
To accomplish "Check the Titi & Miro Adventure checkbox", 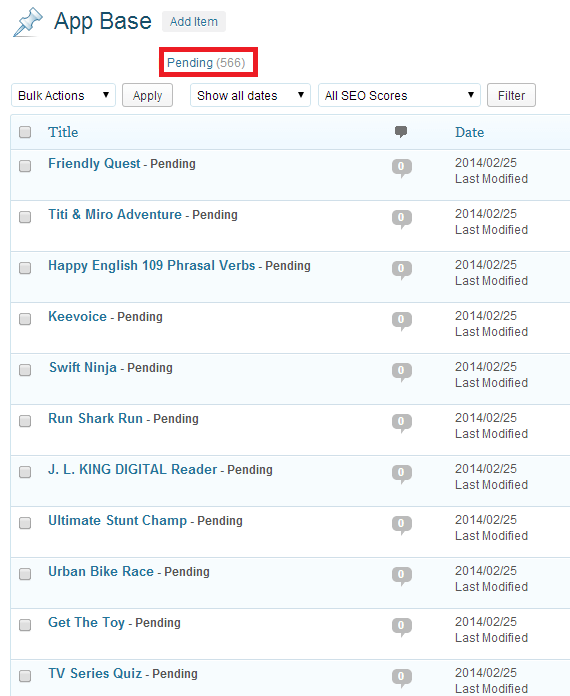I will pos(25,217).
